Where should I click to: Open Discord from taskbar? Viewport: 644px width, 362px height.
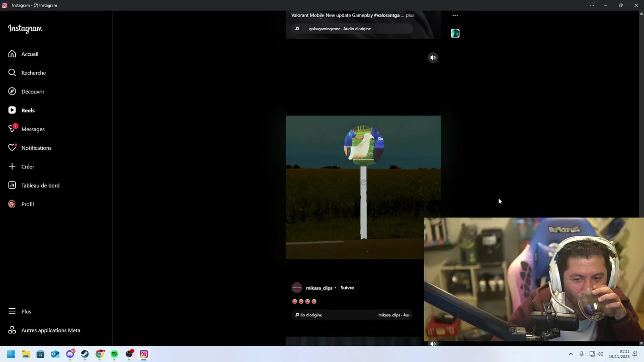tap(70, 354)
